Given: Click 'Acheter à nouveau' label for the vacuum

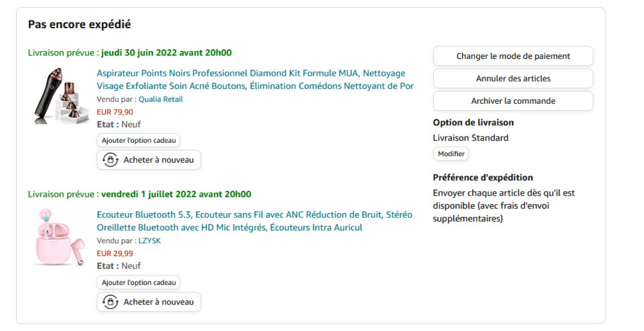Looking at the screenshot, I should click(158, 160).
